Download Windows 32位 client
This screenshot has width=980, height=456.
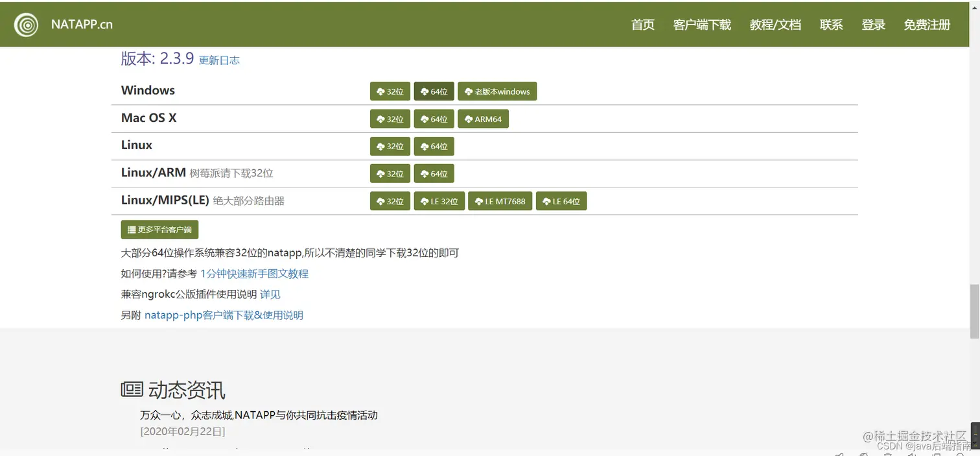pos(390,91)
